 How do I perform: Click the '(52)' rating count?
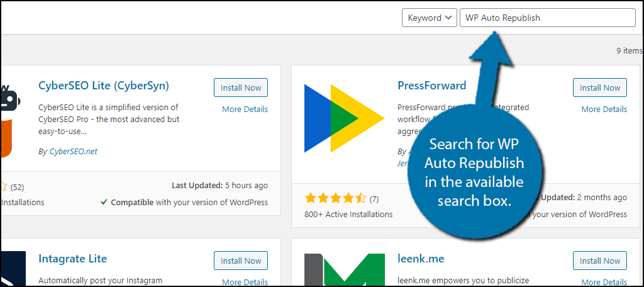(x=17, y=187)
